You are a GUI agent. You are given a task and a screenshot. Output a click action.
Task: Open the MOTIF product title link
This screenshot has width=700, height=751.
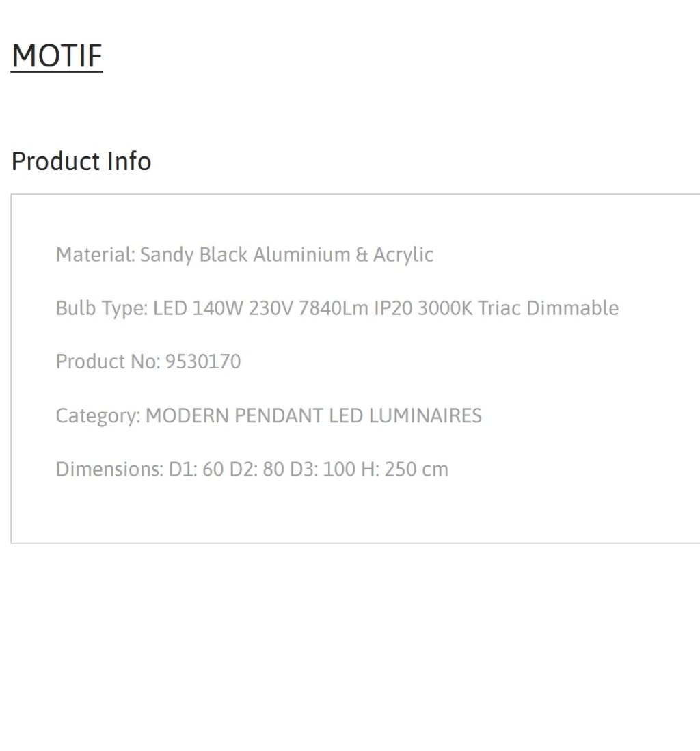pos(57,56)
